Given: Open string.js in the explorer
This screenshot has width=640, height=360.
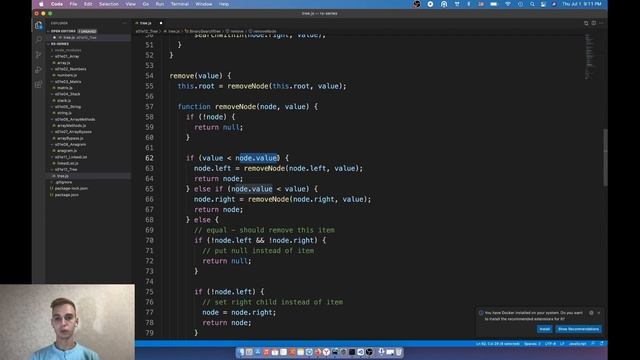Looking at the screenshot, I should tap(64, 113).
